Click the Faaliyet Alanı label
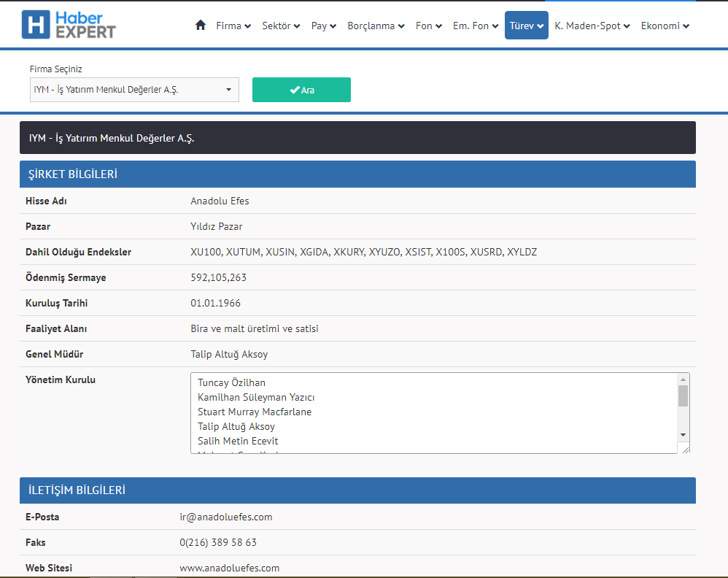Viewport: 728px width, 578px height. [x=55, y=328]
